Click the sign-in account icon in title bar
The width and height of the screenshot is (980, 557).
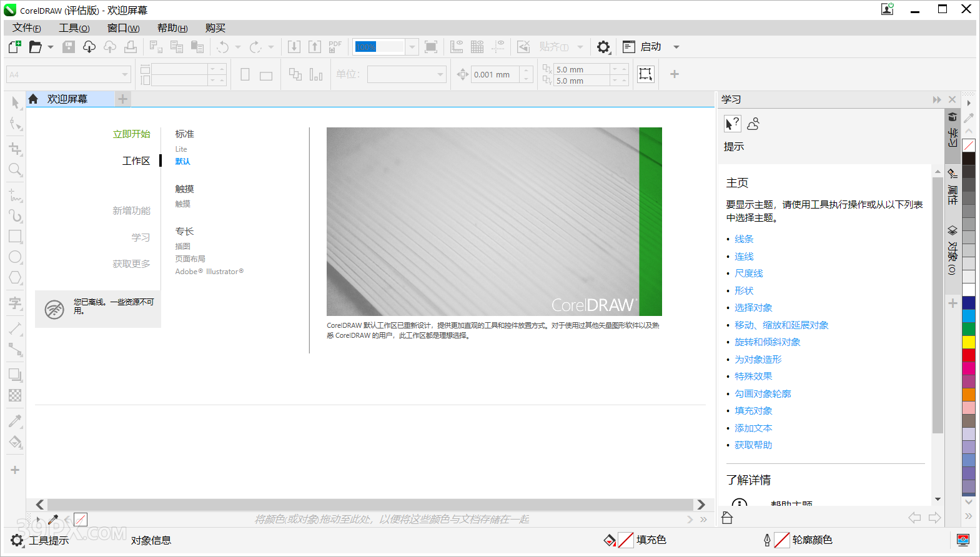point(888,9)
